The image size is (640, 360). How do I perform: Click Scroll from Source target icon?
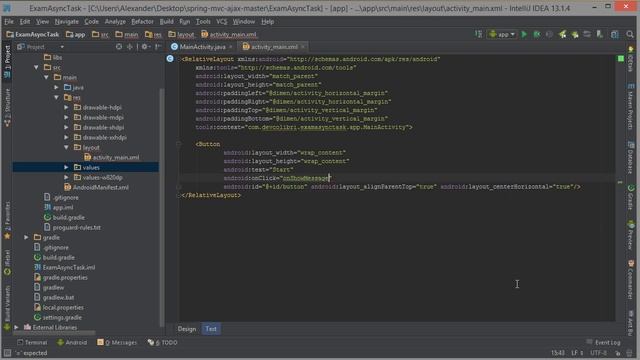point(119,47)
